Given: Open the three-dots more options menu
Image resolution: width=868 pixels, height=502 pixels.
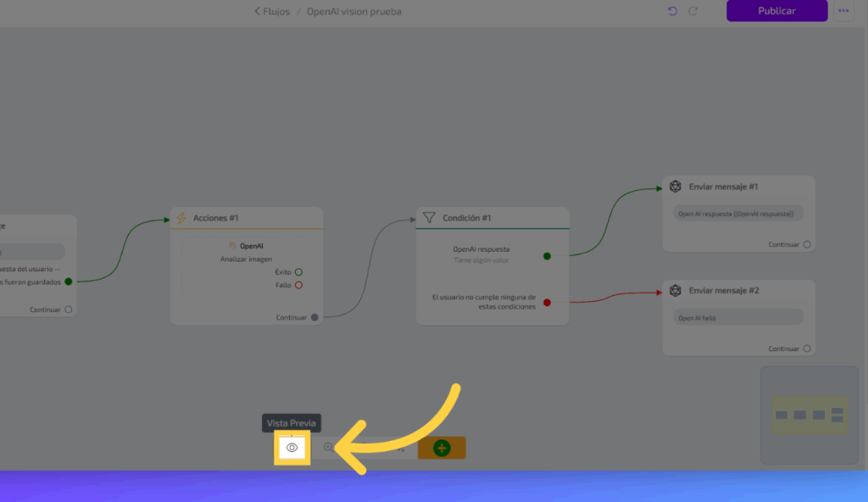Looking at the screenshot, I should click(x=843, y=11).
